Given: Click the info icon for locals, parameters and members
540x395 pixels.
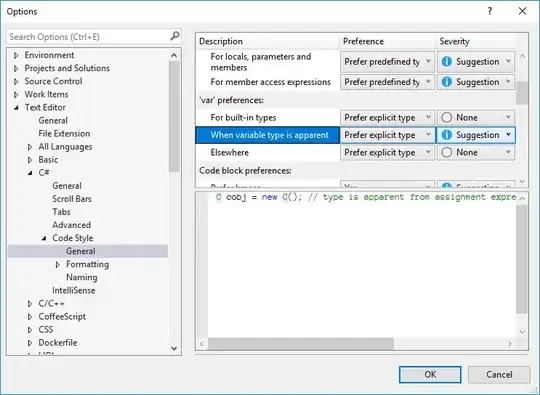Looking at the screenshot, I should (446, 62).
